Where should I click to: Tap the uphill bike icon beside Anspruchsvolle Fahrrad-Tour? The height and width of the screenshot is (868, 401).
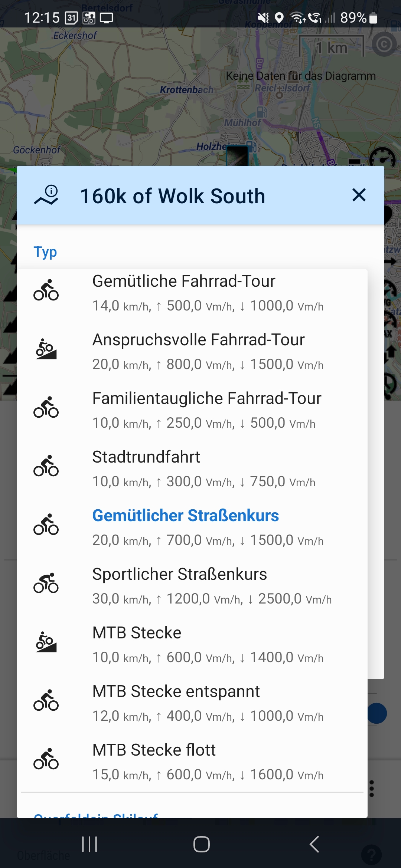coord(46,349)
